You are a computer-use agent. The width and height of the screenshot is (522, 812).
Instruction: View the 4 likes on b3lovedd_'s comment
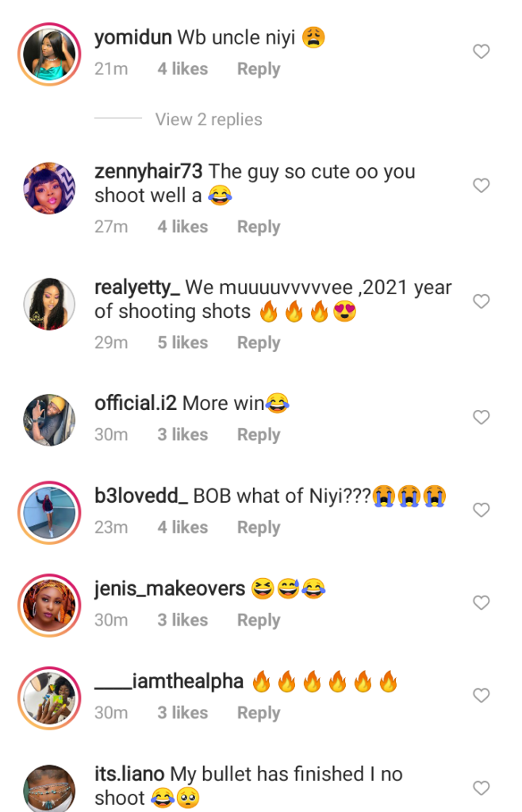point(182,527)
